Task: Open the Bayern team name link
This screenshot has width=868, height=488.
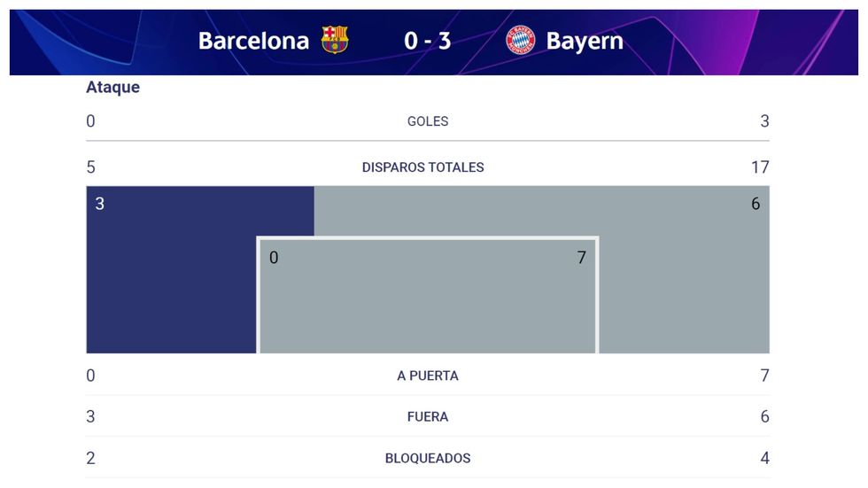Action: (x=585, y=41)
